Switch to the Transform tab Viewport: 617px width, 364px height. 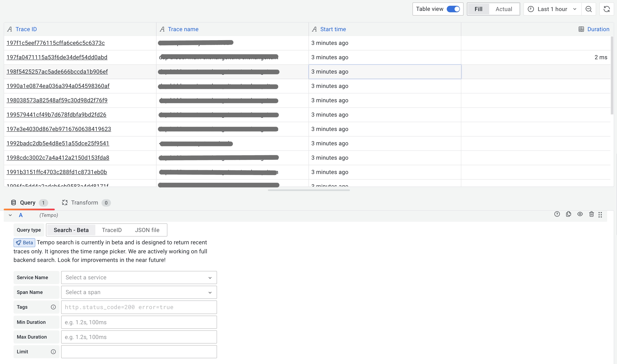pyautogui.click(x=85, y=203)
